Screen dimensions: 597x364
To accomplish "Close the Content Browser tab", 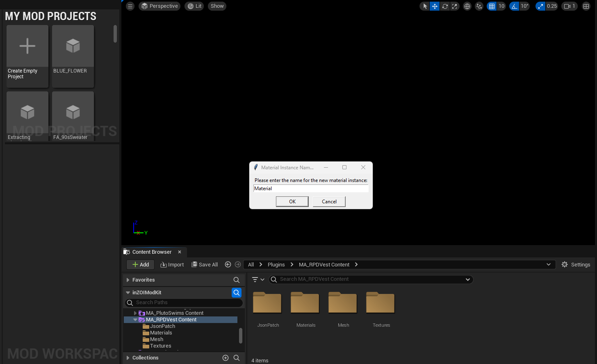I will point(180,252).
